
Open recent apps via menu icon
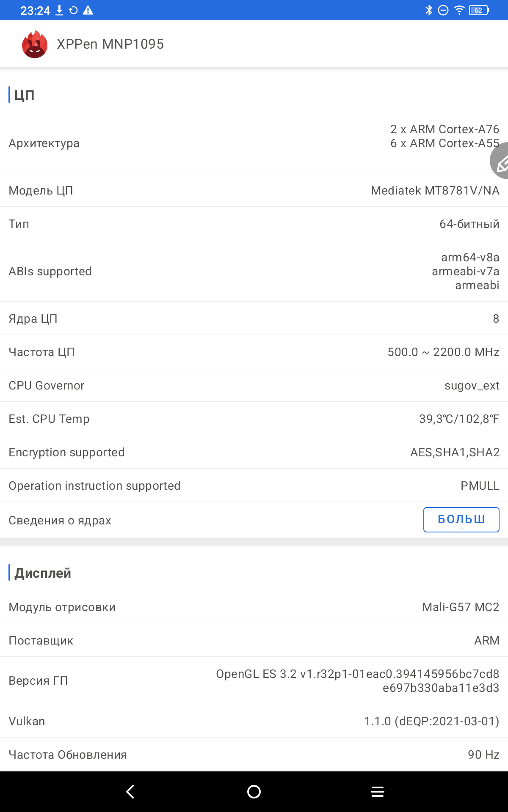coord(377,792)
